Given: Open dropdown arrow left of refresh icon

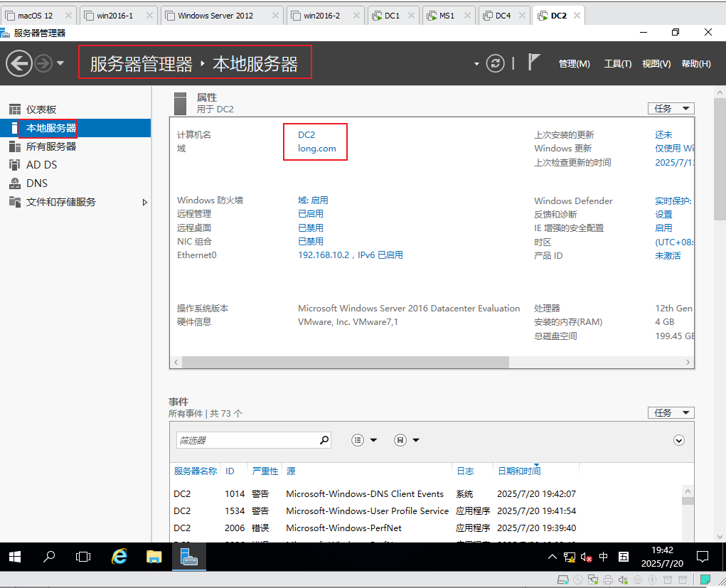Looking at the screenshot, I should 476,64.
